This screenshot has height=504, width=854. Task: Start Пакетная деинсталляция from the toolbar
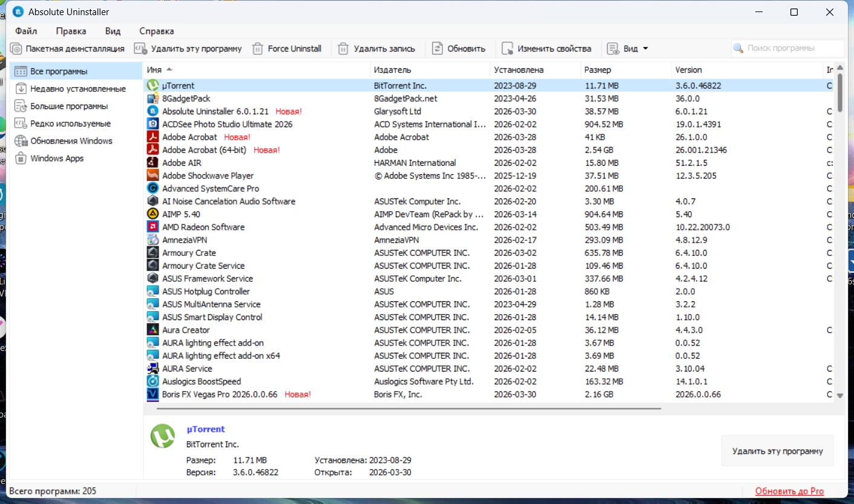coord(68,48)
